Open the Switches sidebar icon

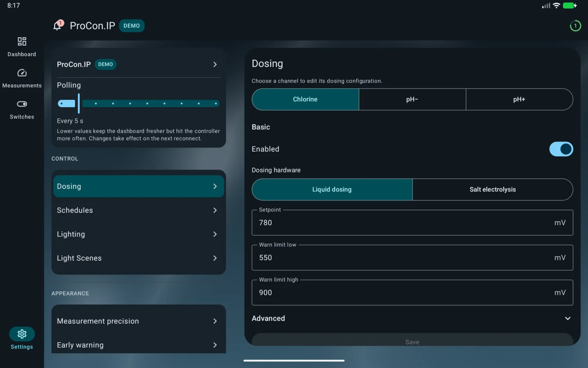tap(22, 104)
